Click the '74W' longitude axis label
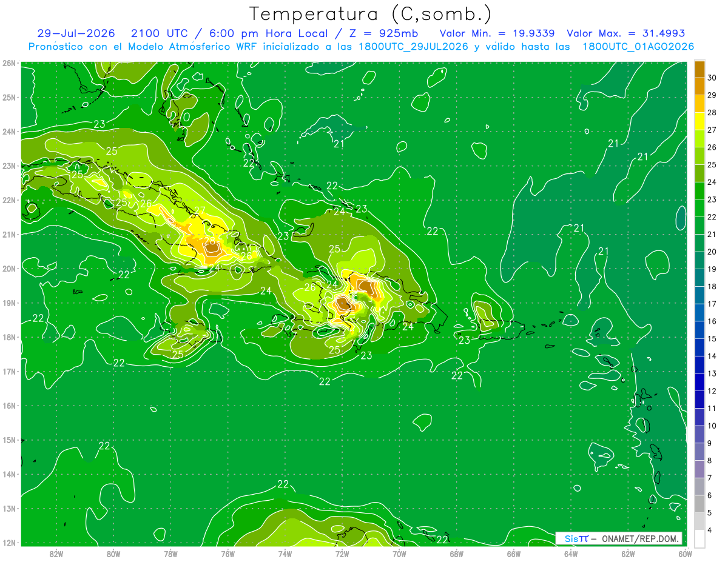Viewport: 728px width, 562px height. (x=285, y=554)
